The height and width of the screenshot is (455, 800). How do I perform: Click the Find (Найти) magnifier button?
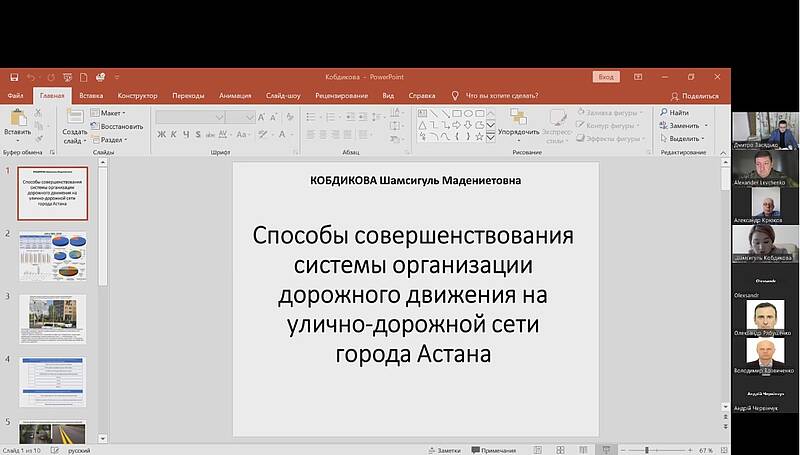pos(673,113)
